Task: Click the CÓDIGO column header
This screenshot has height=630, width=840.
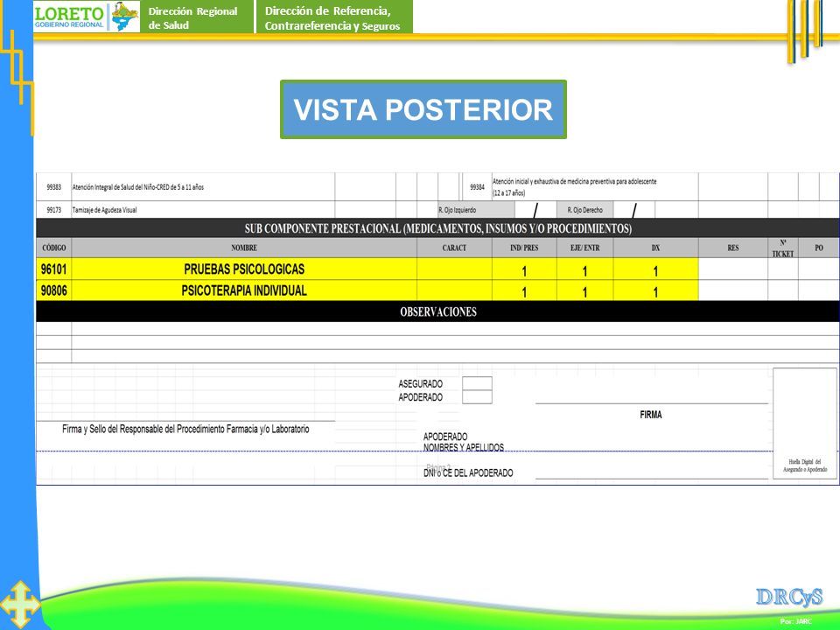Action: tap(54, 248)
